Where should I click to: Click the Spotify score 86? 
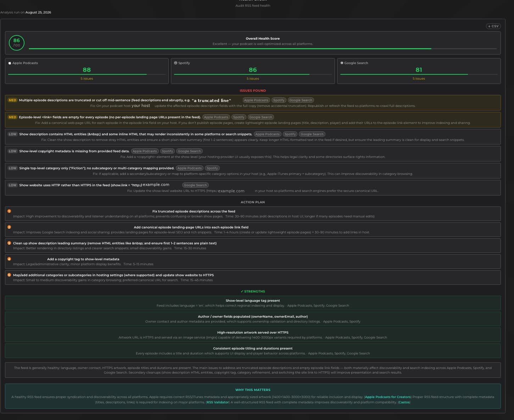pyautogui.click(x=253, y=70)
